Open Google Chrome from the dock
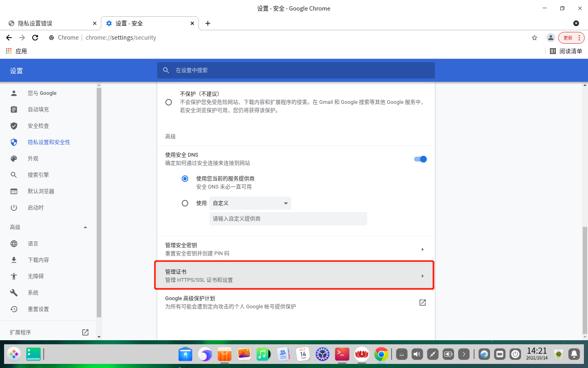The height and width of the screenshot is (368, 588). [381, 354]
